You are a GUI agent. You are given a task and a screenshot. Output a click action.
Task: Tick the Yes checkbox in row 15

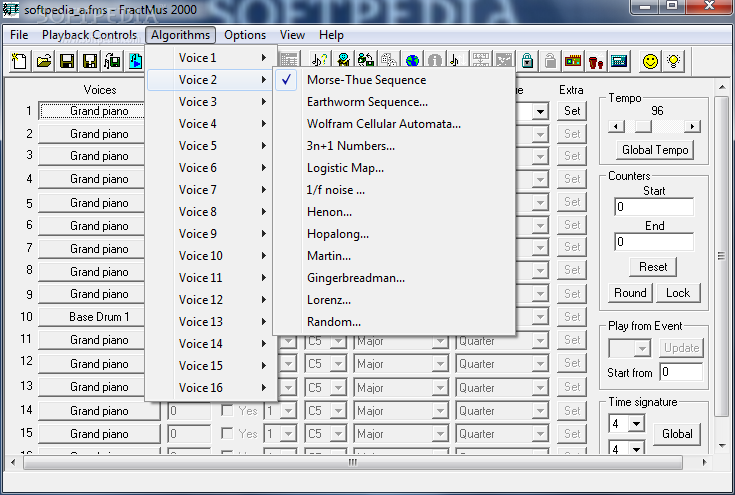click(227, 434)
